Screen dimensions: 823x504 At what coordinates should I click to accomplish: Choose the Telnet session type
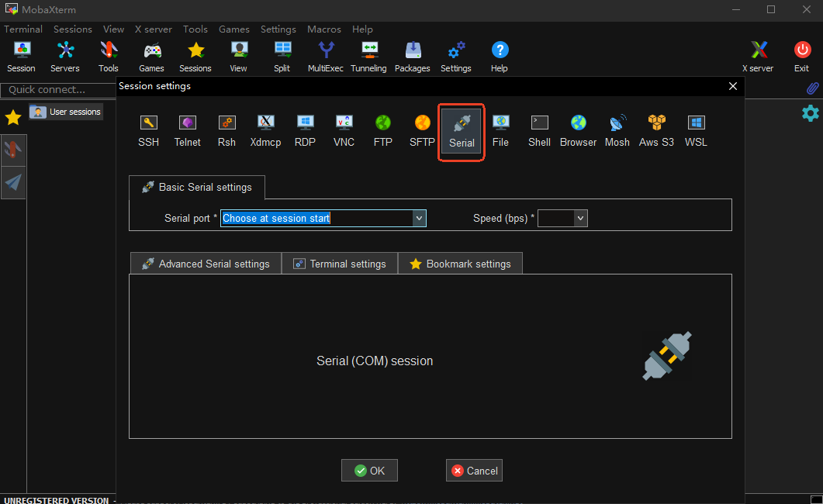point(187,129)
